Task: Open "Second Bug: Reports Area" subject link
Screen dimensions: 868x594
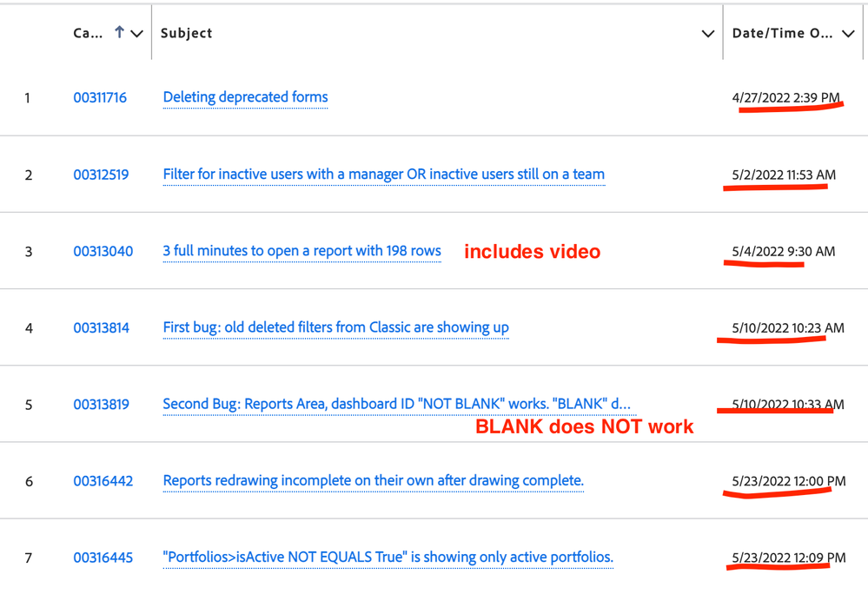Action: [x=397, y=405]
